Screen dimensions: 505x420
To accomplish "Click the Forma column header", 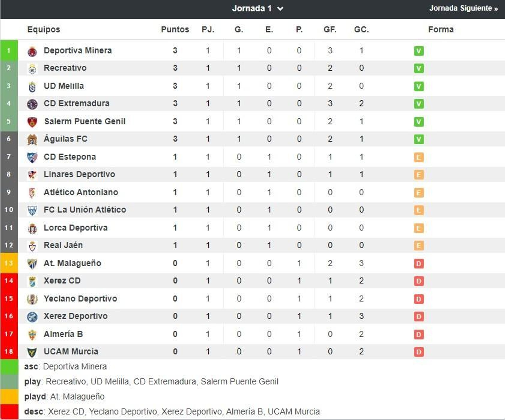I will point(441,30).
